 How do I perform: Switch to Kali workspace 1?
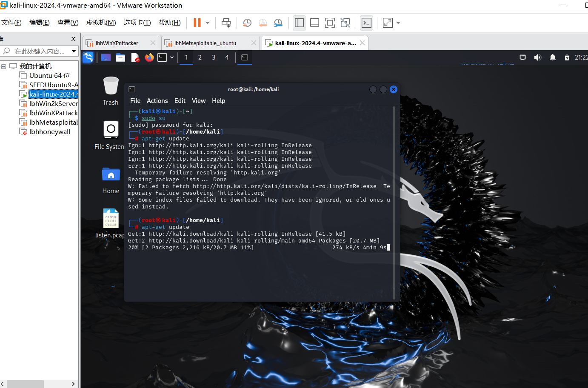pos(186,57)
